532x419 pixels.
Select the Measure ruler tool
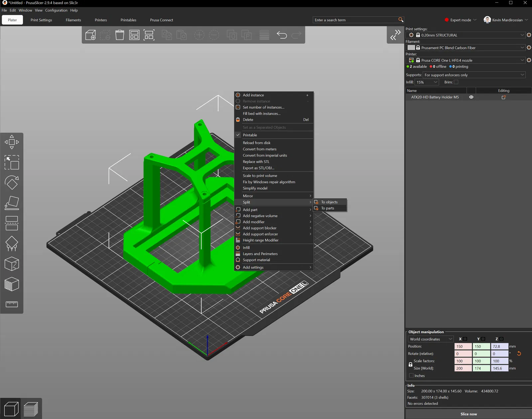pyautogui.click(x=12, y=304)
